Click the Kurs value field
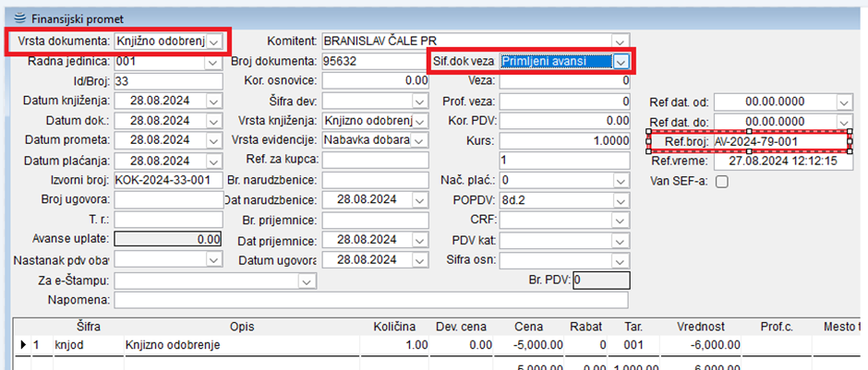Screen dimensions: 868x370 tap(564, 140)
